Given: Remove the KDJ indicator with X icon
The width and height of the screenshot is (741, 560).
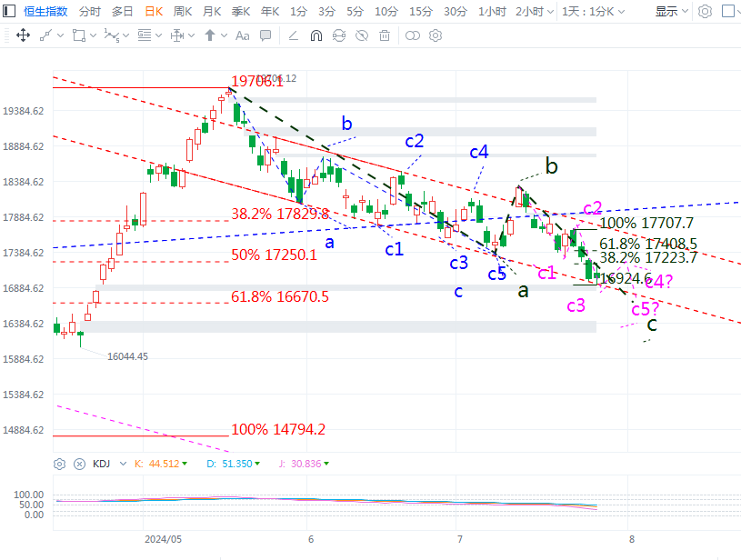Looking at the screenshot, I should tap(79, 464).
